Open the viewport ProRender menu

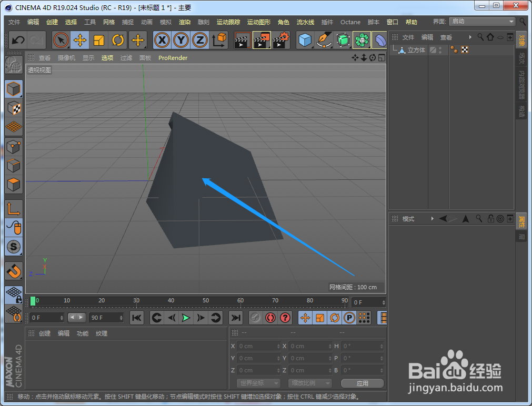point(173,58)
